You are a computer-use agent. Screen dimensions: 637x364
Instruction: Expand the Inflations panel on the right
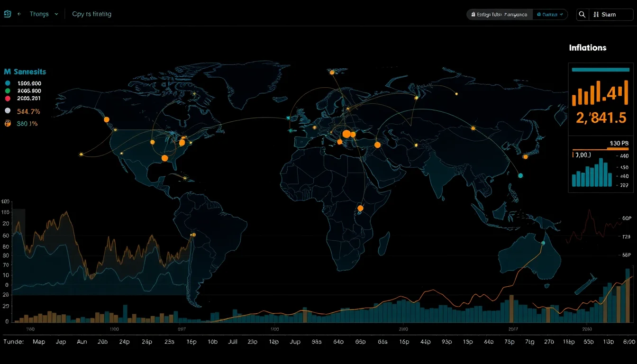click(587, 47)
